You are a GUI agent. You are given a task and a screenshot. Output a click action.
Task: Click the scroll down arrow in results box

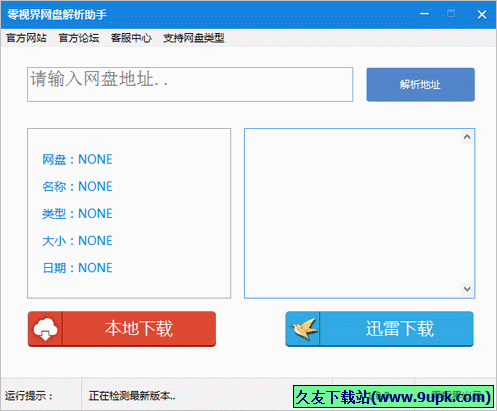point(467,289)
